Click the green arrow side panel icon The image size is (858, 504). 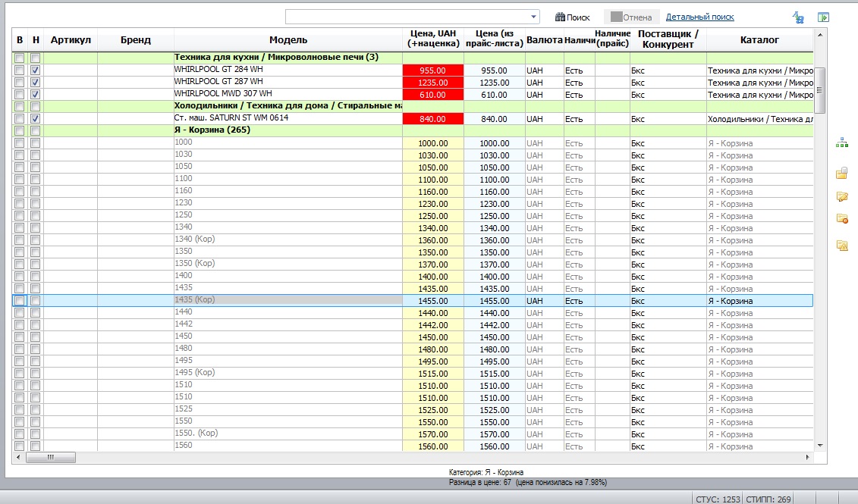824,17
